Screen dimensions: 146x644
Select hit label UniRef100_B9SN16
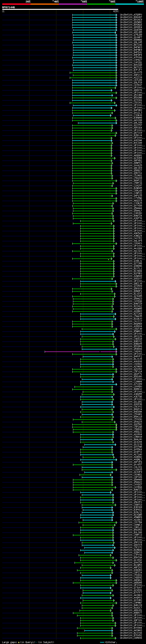click(x=131, y=25)
